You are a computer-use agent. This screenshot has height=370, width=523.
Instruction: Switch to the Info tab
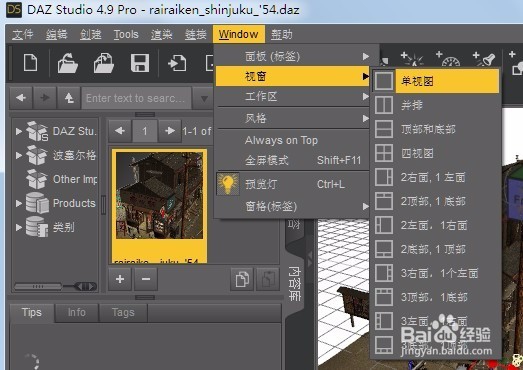[x=77, y=313]
